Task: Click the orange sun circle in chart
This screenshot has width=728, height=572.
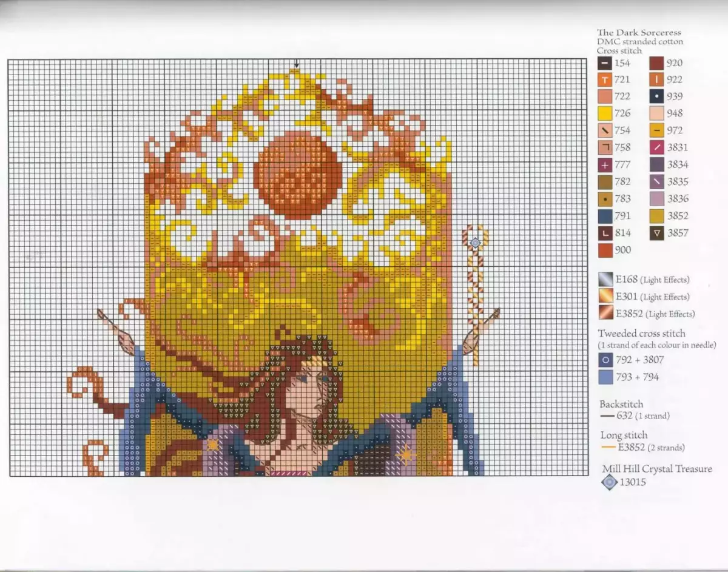Action: click(x=297, y=167)
